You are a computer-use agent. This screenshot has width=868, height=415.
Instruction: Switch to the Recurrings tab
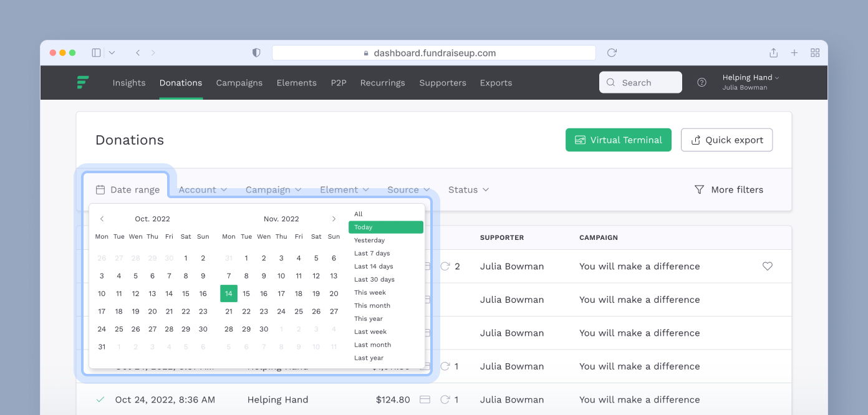tap(382, 82)
